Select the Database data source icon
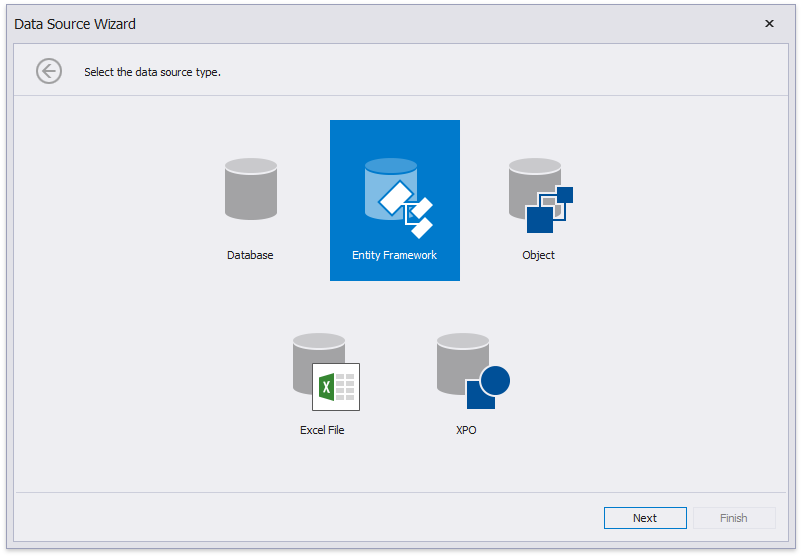Screen dimensions: 802x557 pyautogui.click(x=250, y=189)
